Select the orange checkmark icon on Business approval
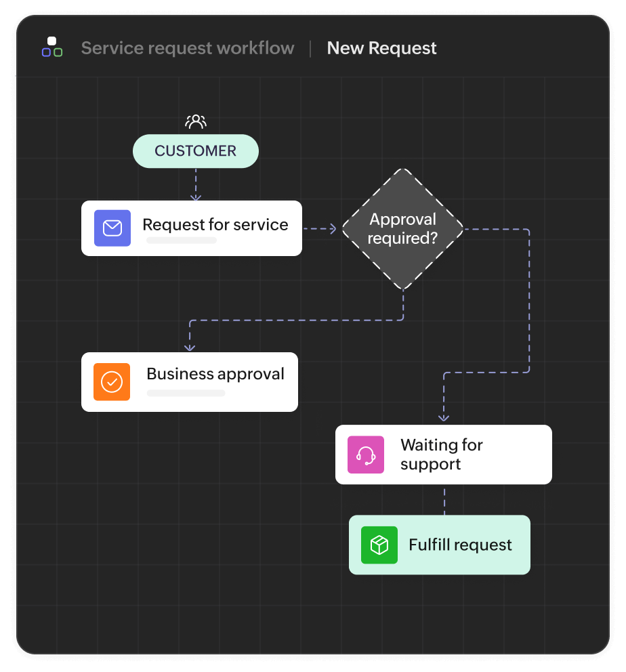 [112, 382]
